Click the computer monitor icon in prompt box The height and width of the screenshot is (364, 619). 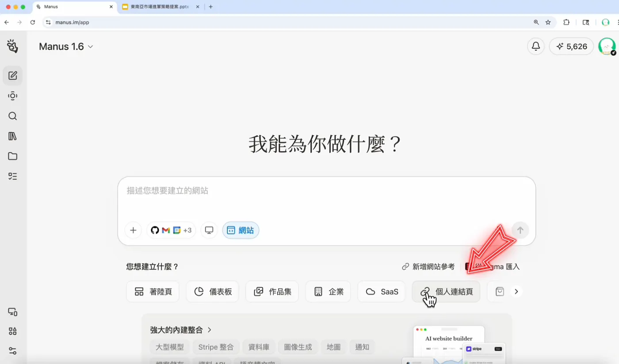pyautogui.click(x=209, y=230)
